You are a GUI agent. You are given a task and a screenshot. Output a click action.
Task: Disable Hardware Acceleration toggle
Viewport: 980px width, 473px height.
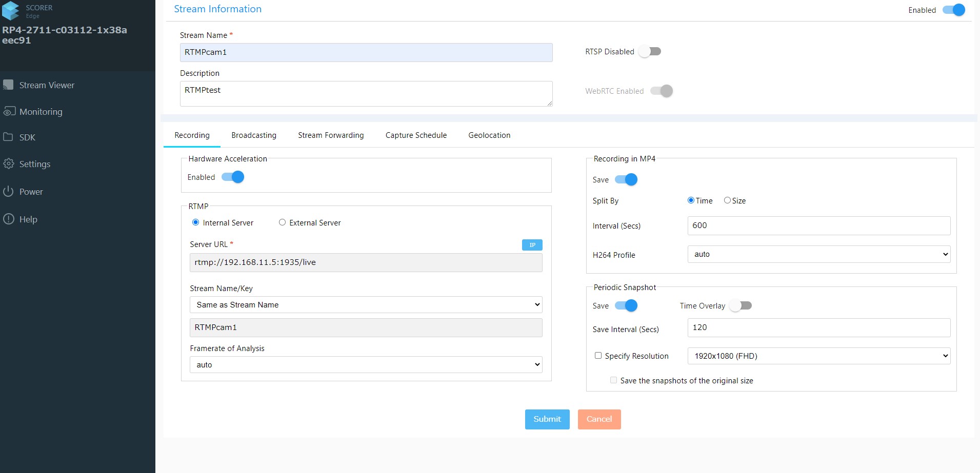(x=233, y=177)
